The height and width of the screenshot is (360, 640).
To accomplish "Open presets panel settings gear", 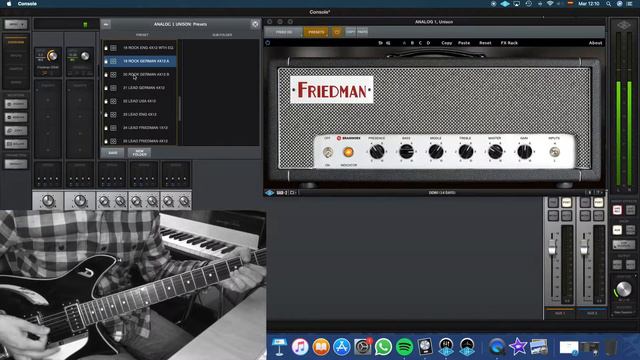I will point(255,24).
